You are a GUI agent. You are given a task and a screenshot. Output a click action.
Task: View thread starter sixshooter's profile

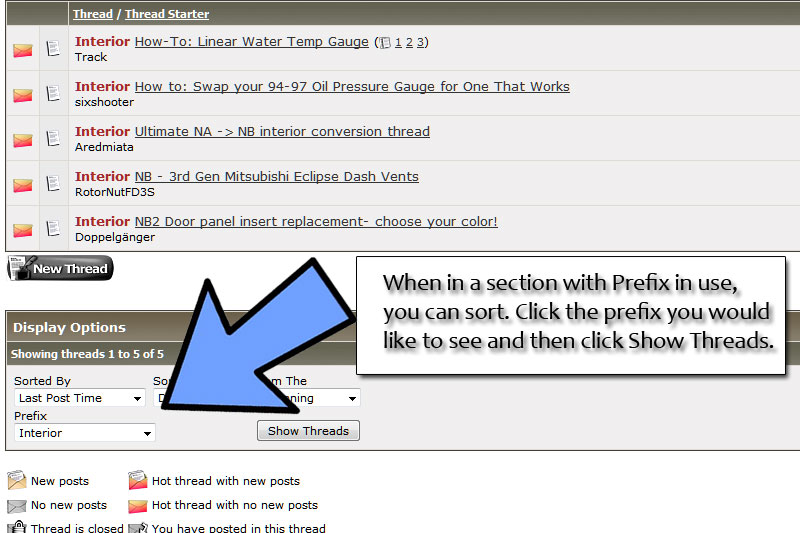click(x=104, y=102)
